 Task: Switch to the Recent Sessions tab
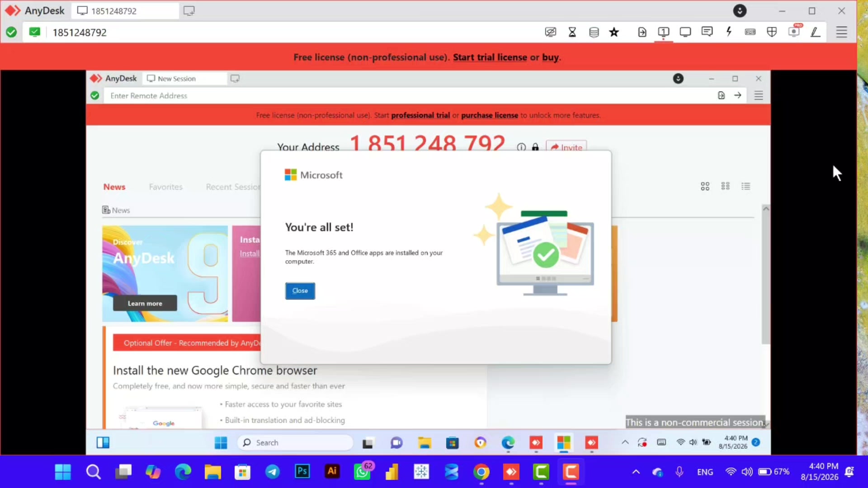(x=233, y=187)
